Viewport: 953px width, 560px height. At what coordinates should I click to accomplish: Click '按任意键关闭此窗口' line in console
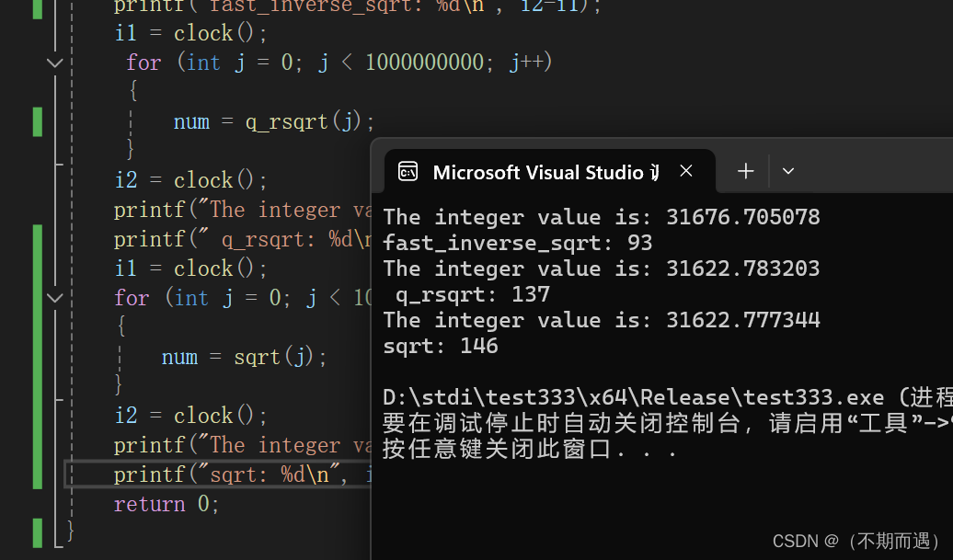coord(529,449)
